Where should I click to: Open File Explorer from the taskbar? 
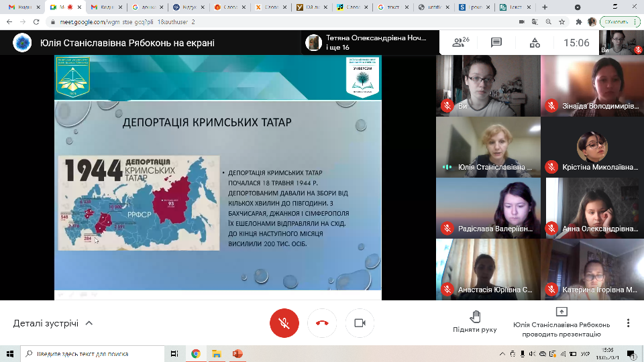(x=217, y=353)
